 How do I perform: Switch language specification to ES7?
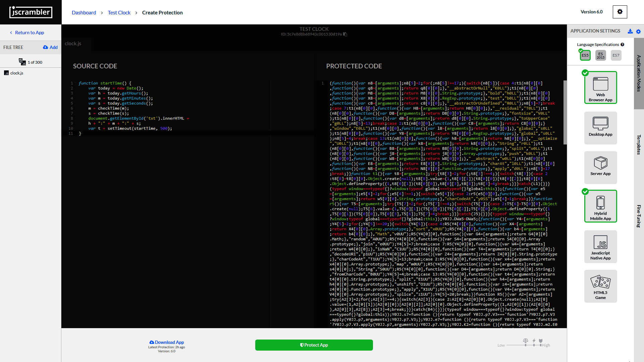coord(616,55)
